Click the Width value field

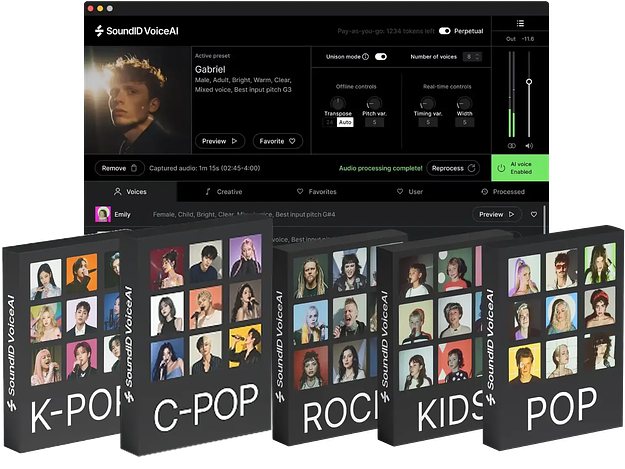click(x=464, y=122)
